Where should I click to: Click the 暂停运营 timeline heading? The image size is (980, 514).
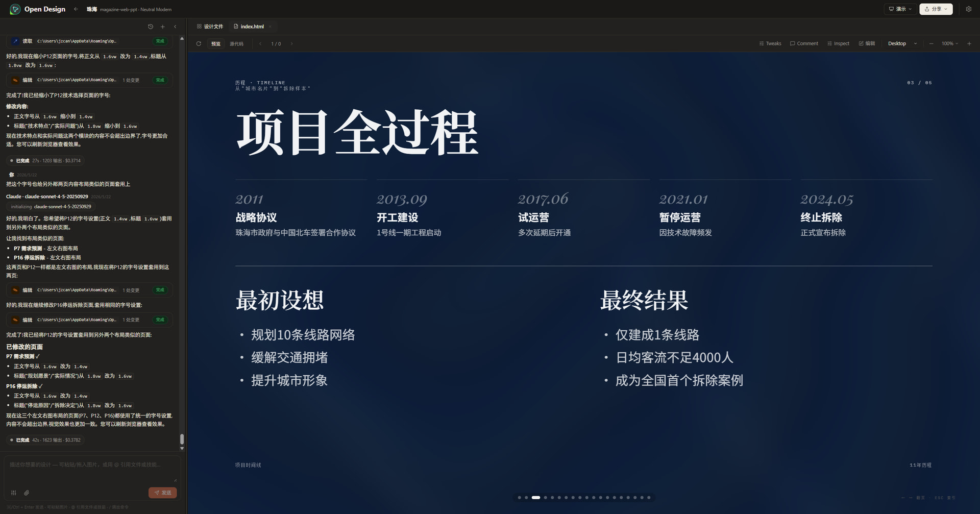680,217
